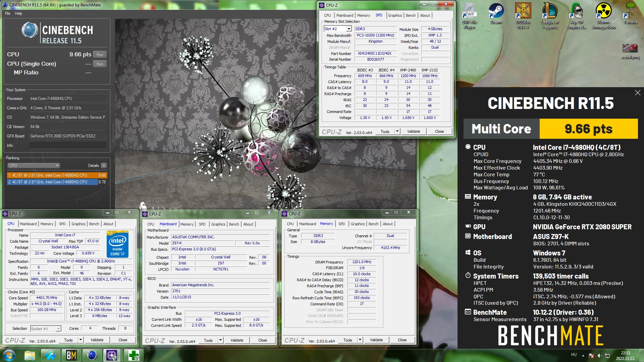This screenshot has width=644, height=362.
Task: Switch SPD window to the Memory tab
Action: (x=364, y=15)
